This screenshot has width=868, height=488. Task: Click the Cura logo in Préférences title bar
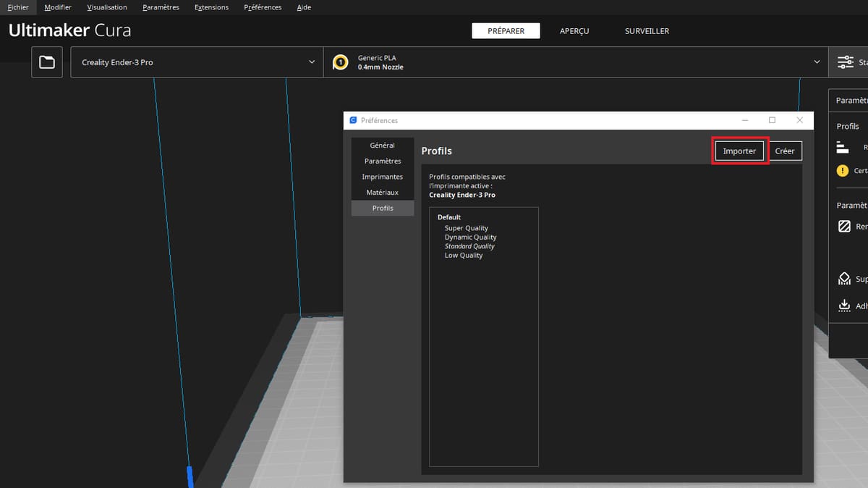(x=353, y=120)
